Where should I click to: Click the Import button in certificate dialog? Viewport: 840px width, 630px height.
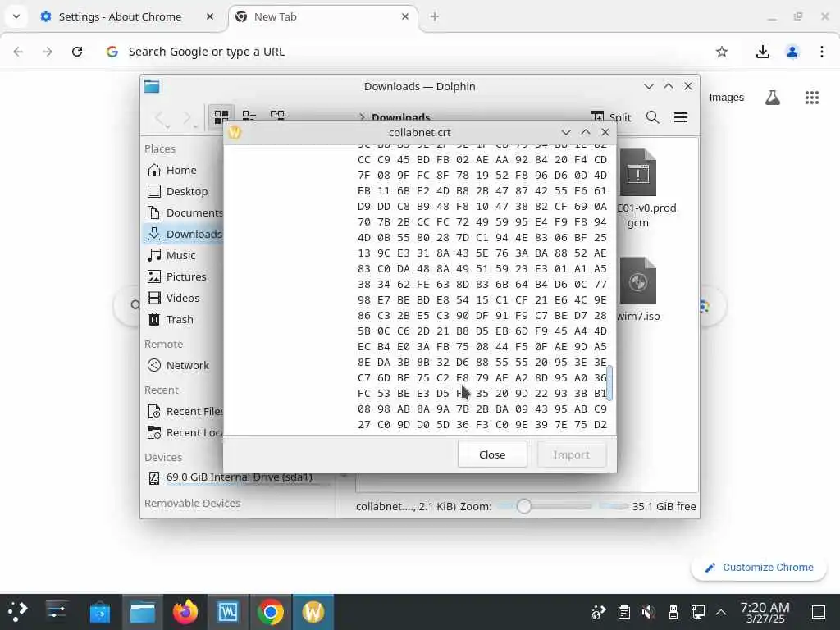coord(571,454)
